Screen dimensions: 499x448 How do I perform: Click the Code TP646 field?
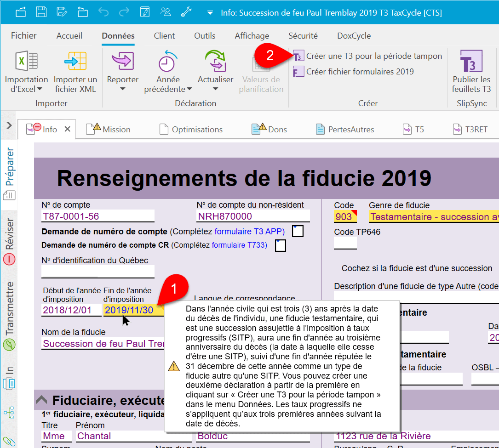[x=345, y=244]
